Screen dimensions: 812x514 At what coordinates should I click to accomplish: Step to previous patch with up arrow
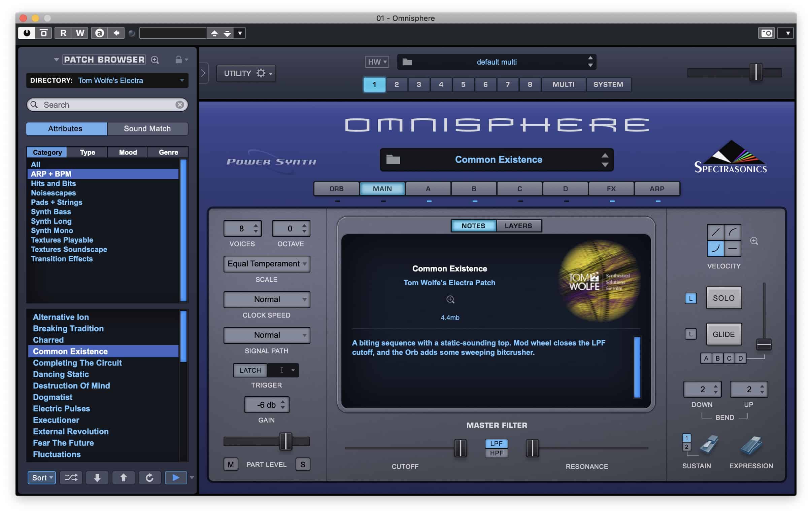point(124,478)
